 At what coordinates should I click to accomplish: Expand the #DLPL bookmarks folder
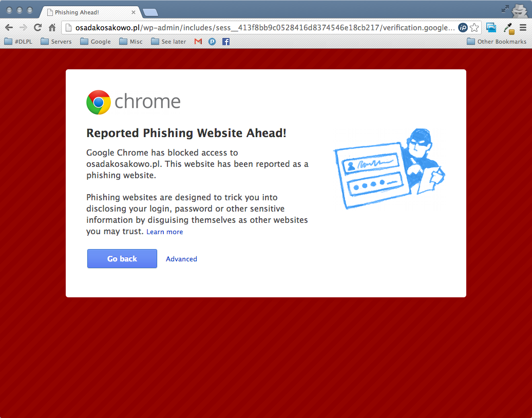tap(18, 42)
